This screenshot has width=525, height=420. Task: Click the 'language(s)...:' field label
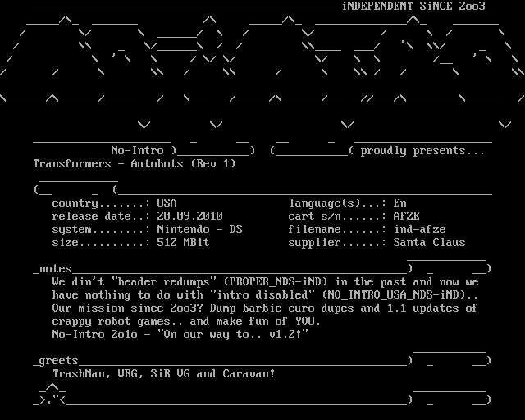click(x=337, y=203)
